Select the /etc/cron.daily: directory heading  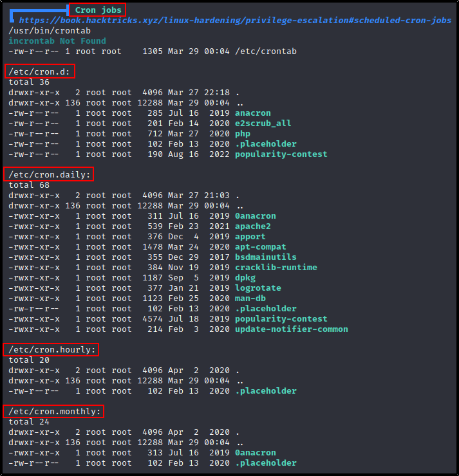point(49,174)
